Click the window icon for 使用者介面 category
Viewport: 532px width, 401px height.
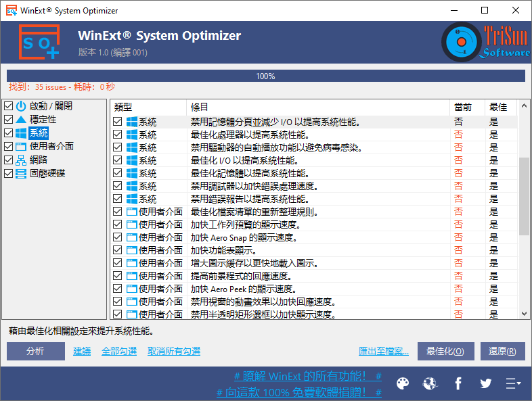[x=21, y=147]
